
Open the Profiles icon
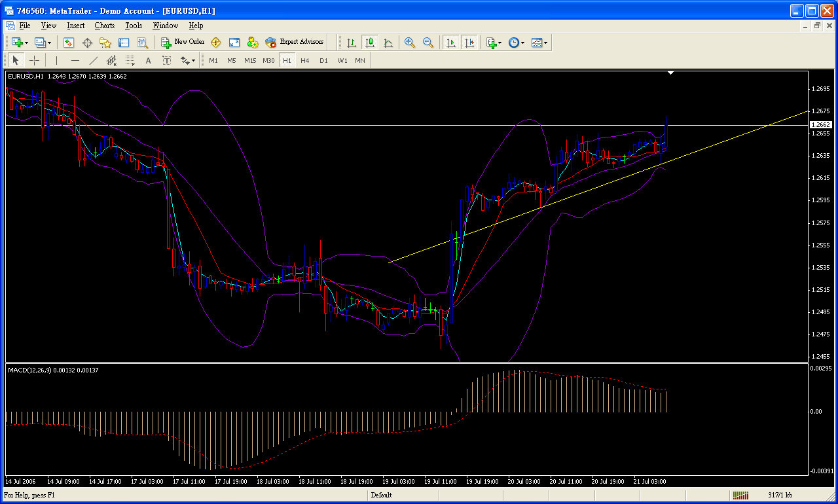(x=39, y=43)
